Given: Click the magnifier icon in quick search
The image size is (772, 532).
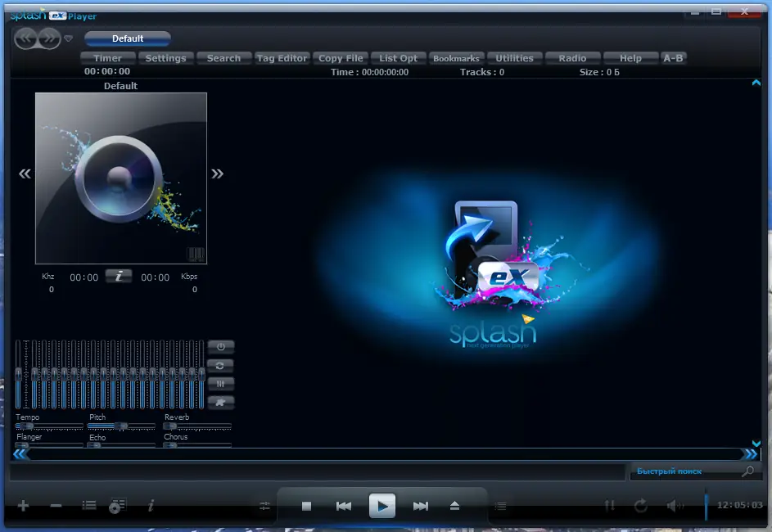Looking at the screenshot, I should pos(748,471).
